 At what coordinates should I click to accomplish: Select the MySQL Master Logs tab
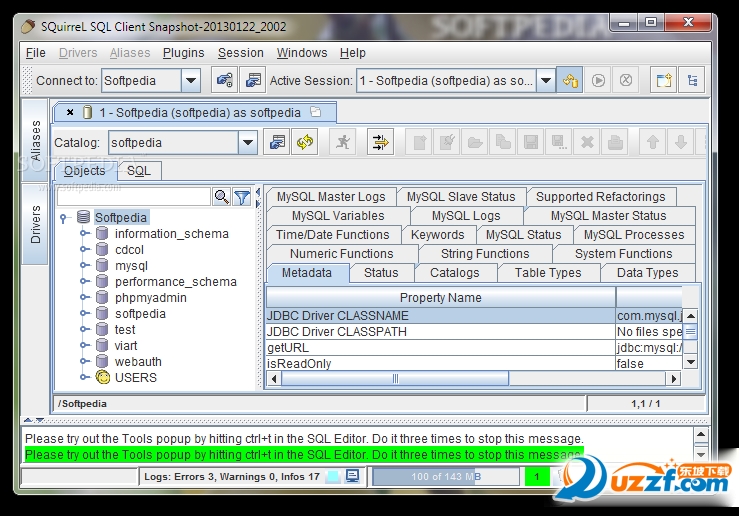click(x=331, y=197)
